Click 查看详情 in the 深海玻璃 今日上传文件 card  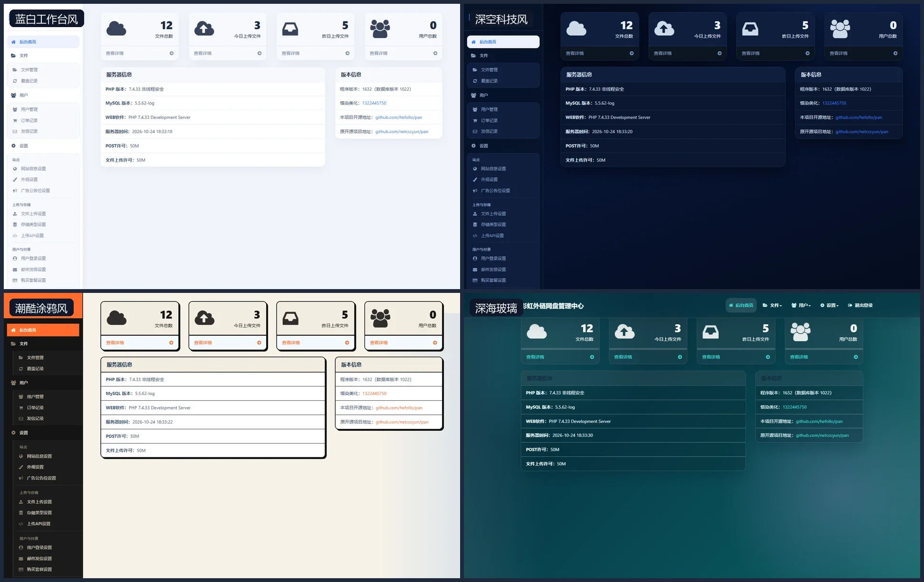coord(623,357)
